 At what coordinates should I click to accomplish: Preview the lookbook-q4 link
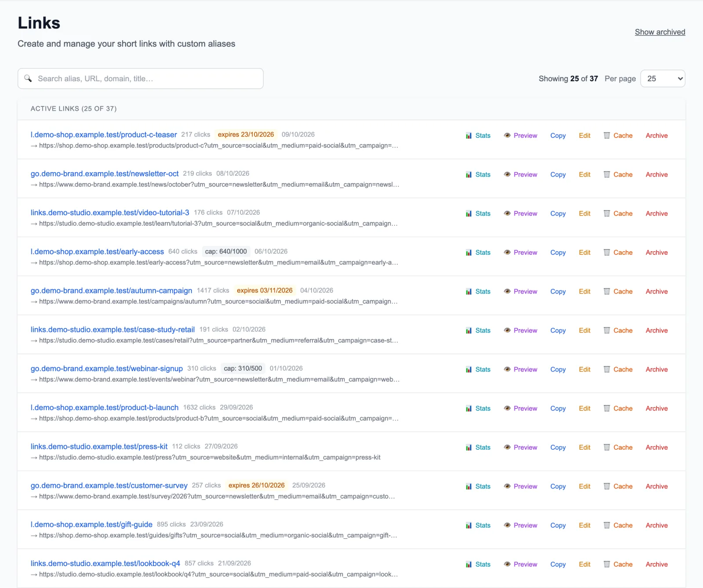521,565
